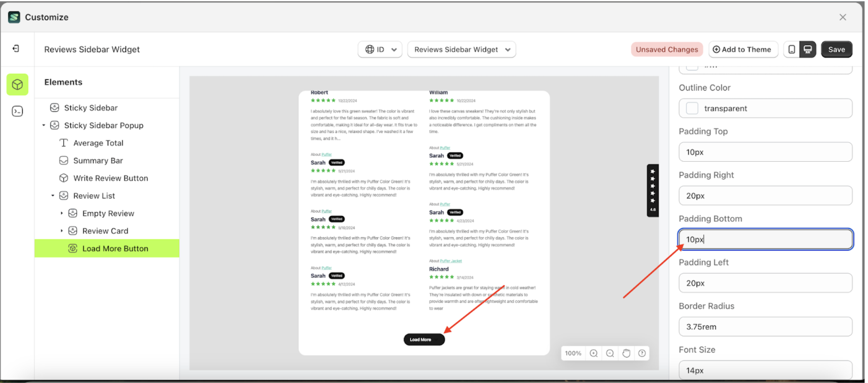Click the Add to Theme plus icon
Screen dimensions: 868x383
point(716,49)
